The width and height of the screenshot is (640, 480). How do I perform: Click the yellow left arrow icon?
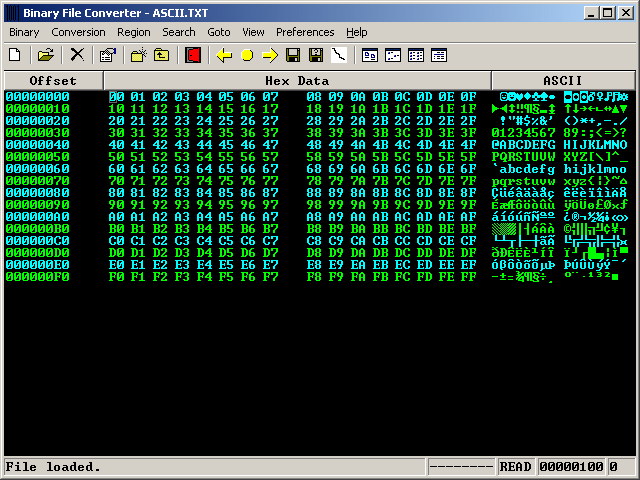click(x=224, y=55)
